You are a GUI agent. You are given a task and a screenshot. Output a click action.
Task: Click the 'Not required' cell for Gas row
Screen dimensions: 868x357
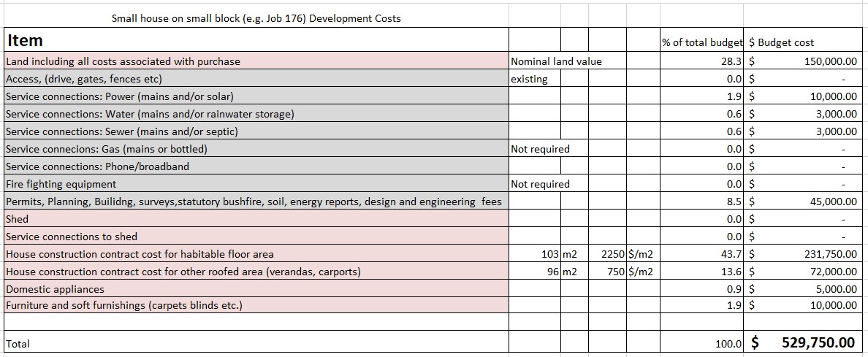[x=540, y=149]
